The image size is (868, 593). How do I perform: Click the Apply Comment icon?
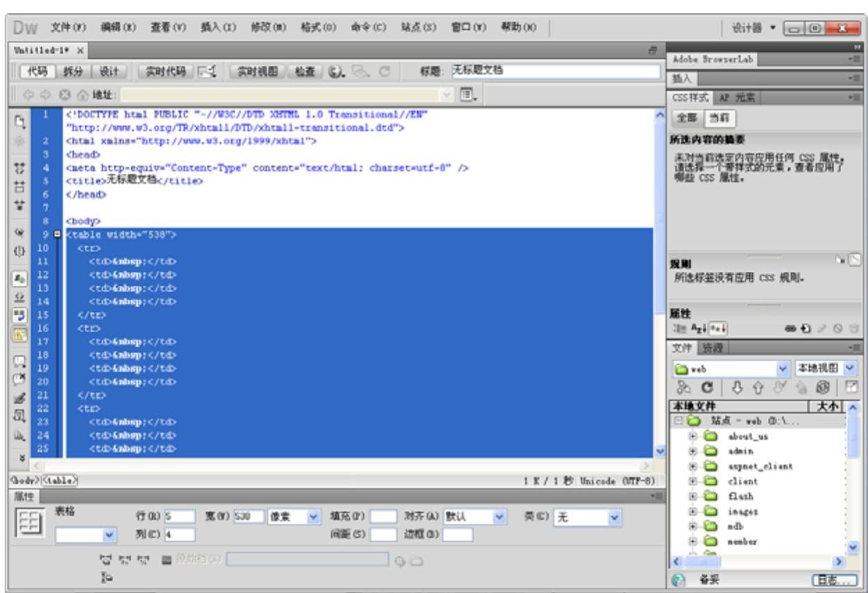pyautogui.click(x=19, y=361)
